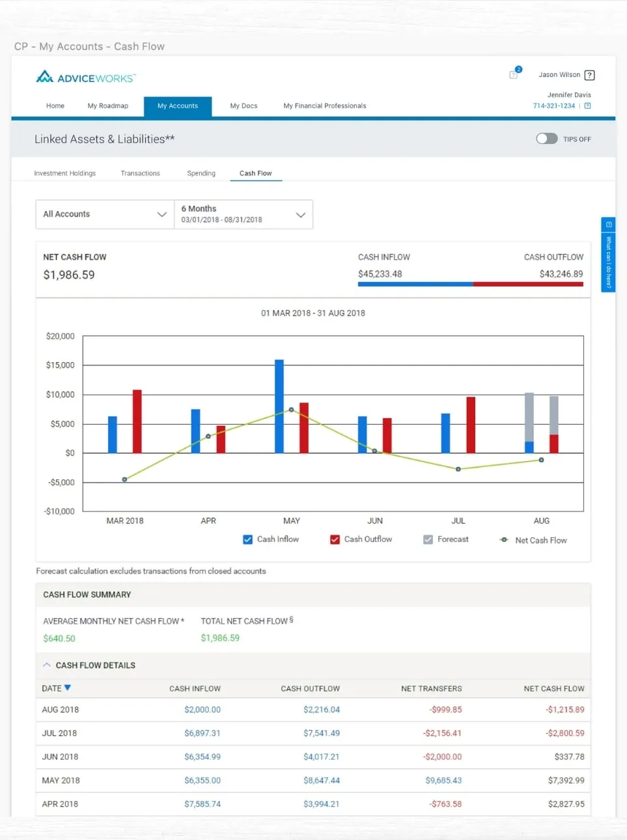Toggle the Tips switch on

tap(546, 139)
